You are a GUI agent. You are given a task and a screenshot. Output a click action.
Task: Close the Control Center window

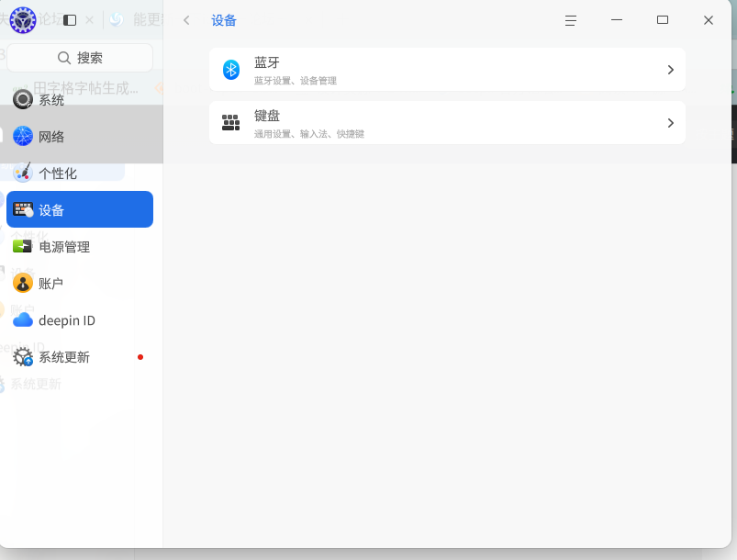pyautogui.click(x=709, y=20)
